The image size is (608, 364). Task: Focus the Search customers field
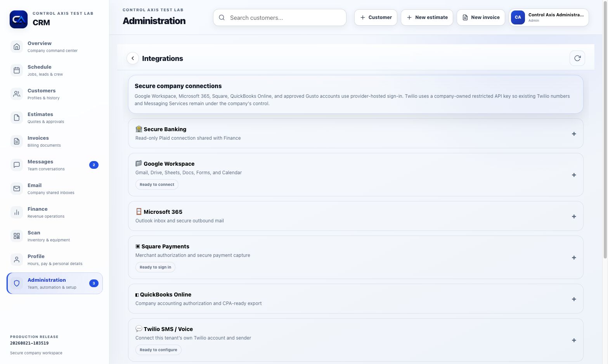[280, 17]
